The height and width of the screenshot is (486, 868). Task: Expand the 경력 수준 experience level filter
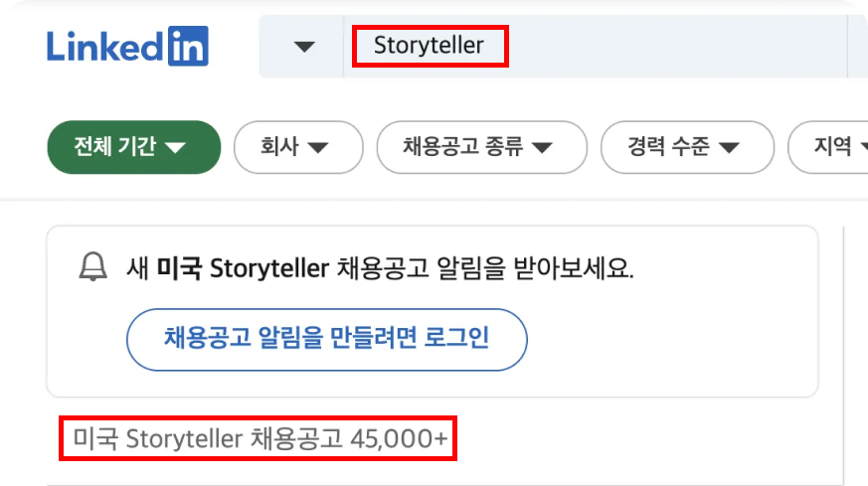coord(687,147)
